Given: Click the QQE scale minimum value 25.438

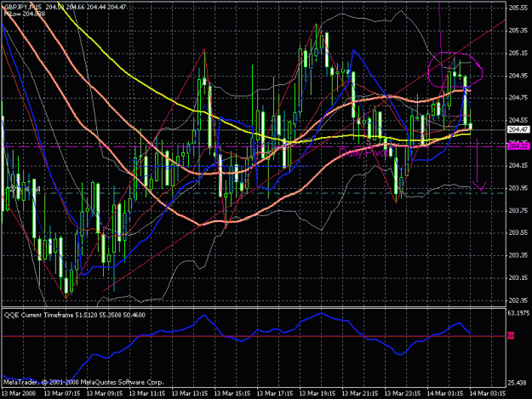Looking at the screenshot, I should pos(518,383).
